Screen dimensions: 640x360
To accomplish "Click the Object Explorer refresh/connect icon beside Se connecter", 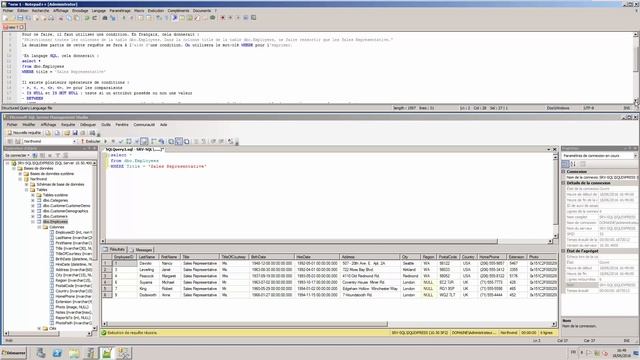I will pos(35,156).
